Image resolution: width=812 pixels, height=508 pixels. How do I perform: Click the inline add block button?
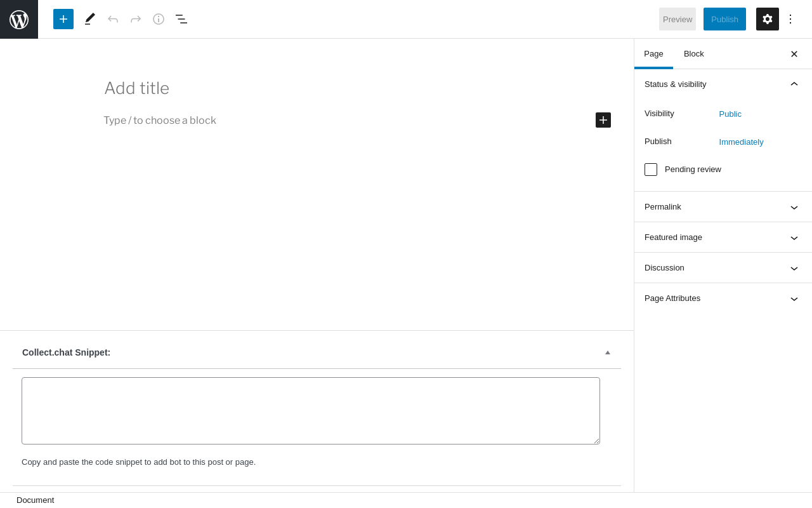(603, 120)
